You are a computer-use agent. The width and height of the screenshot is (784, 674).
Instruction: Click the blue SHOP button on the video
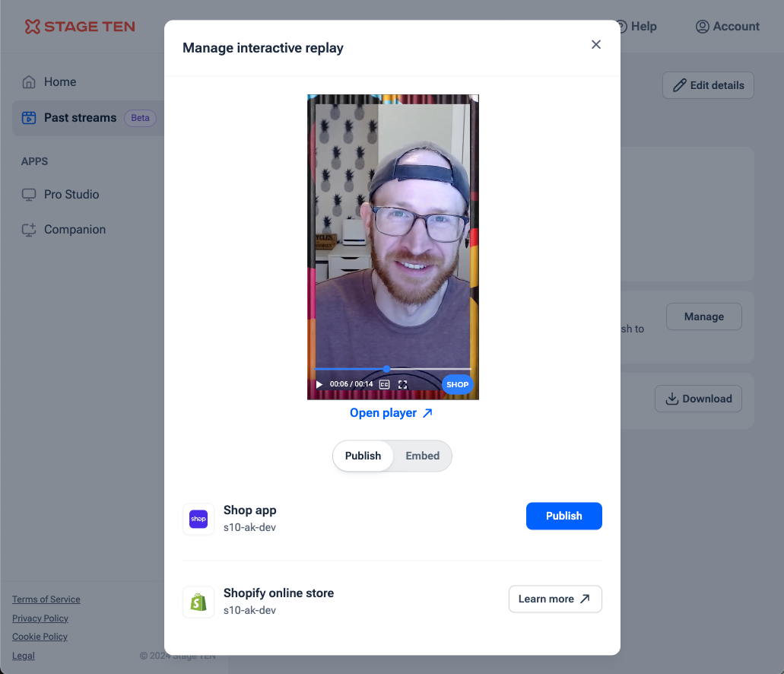point(457,384)
